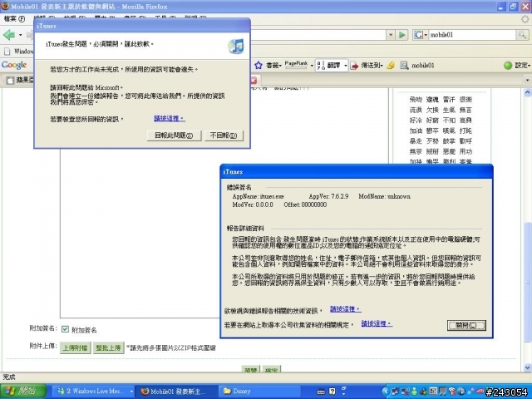Click the 完成 status bar text

click(9, 377)
